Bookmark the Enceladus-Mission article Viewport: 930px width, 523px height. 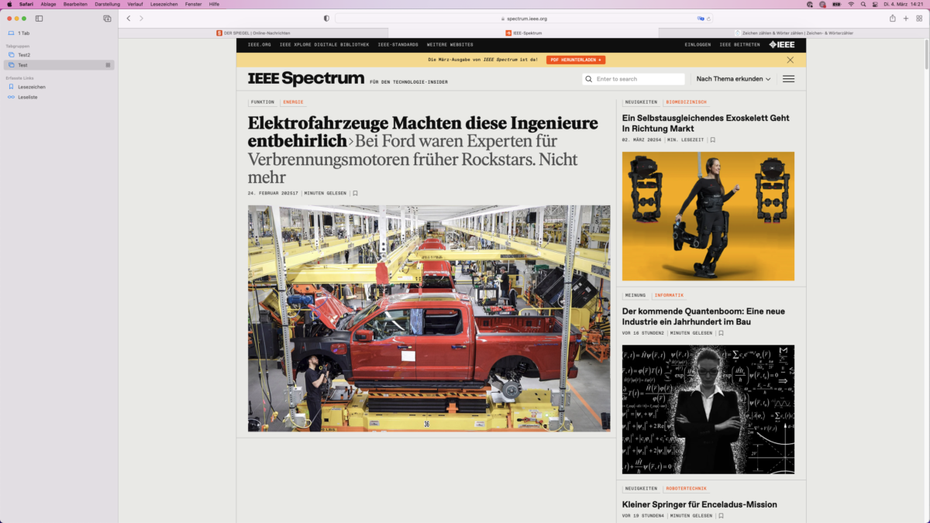pos(721,516)
